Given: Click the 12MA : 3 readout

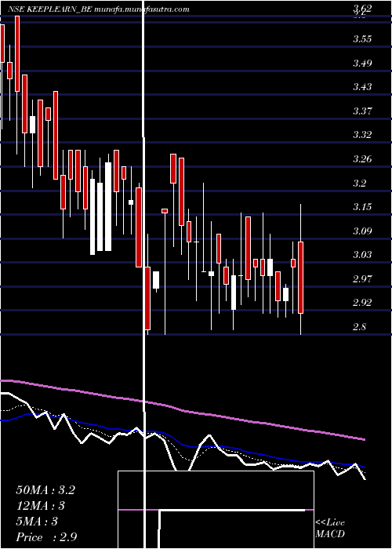Looking at the screenshot, I should point(41,506).
